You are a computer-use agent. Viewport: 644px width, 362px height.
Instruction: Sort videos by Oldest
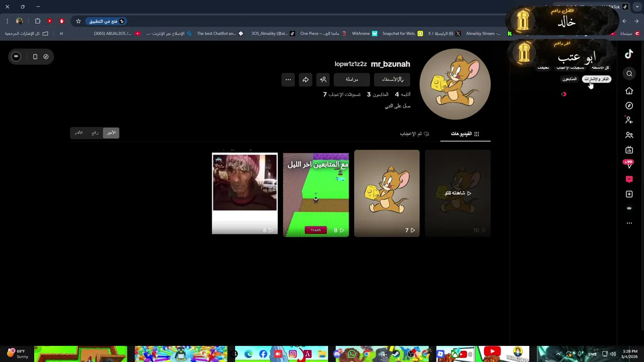[x=79, y=133]
